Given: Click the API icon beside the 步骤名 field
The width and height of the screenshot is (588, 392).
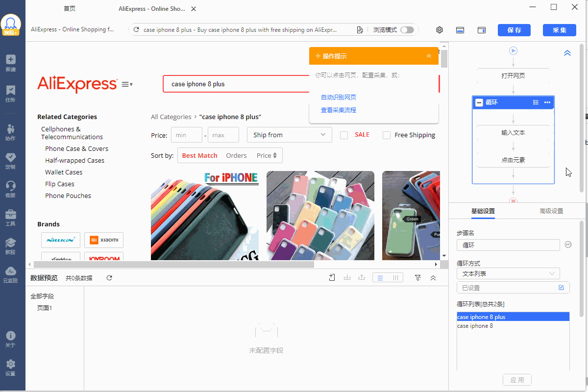Looking at the screenshot, I should tap(568, 245).
